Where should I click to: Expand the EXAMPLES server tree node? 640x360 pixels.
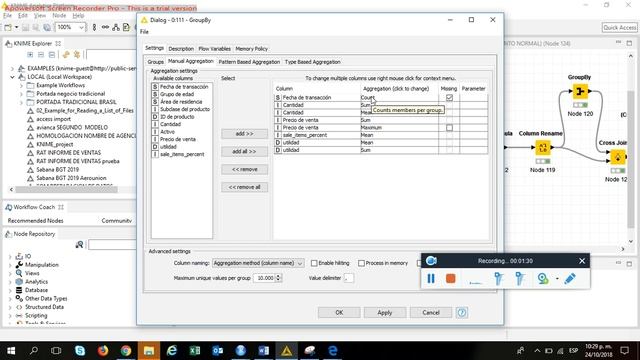[x=12, y=69]
